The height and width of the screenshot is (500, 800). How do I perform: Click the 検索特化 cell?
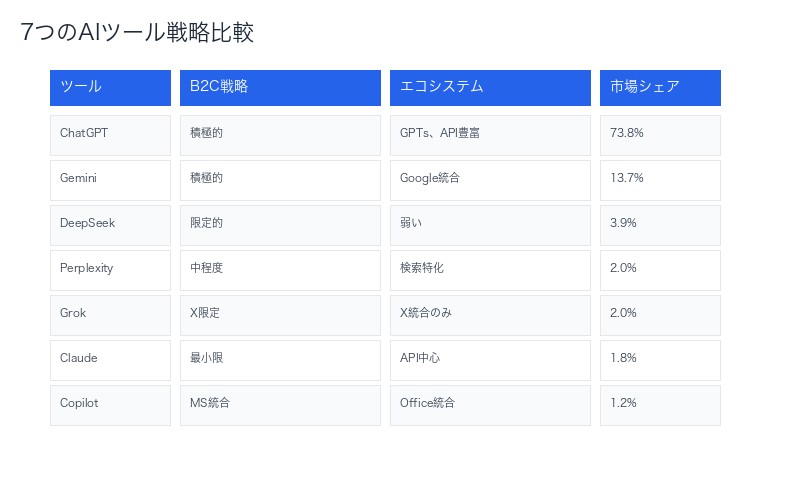490,268
